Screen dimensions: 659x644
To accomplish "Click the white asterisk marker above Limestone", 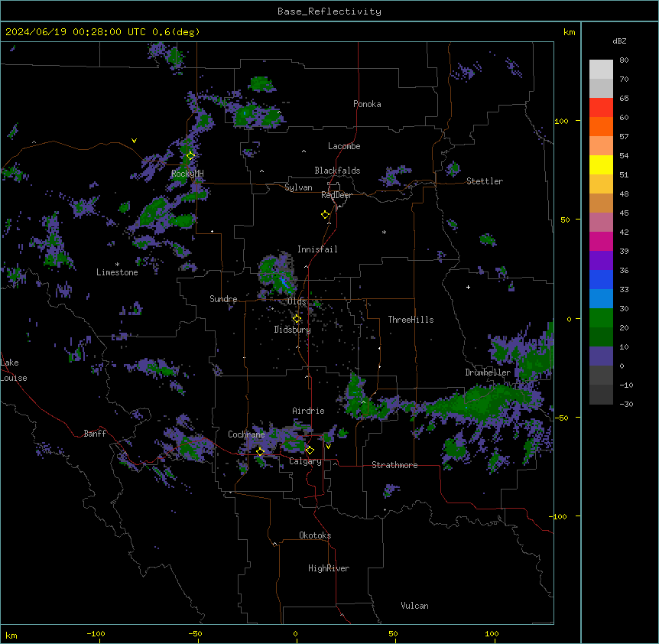I will point(117,265).
